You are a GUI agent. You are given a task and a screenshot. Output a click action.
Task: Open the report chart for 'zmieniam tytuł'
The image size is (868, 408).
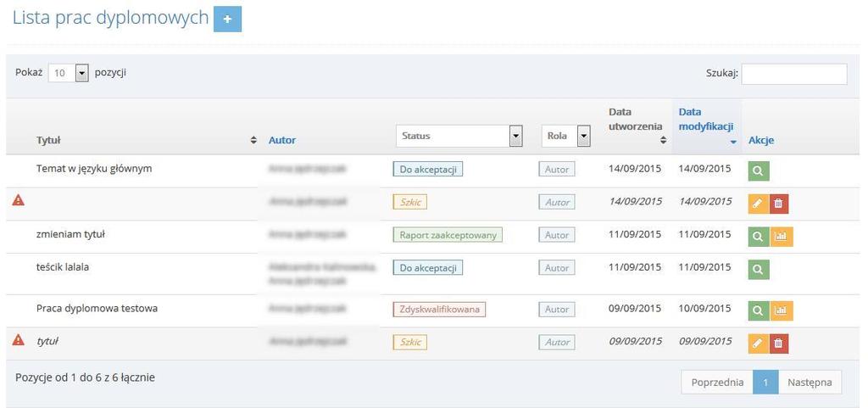(781, 237)
